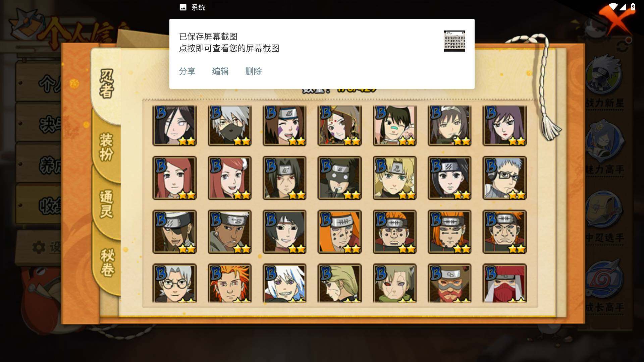This screenshot has height=362, width=644.
Task: Open the 忍者 side tab
Action: click(106, 84)
